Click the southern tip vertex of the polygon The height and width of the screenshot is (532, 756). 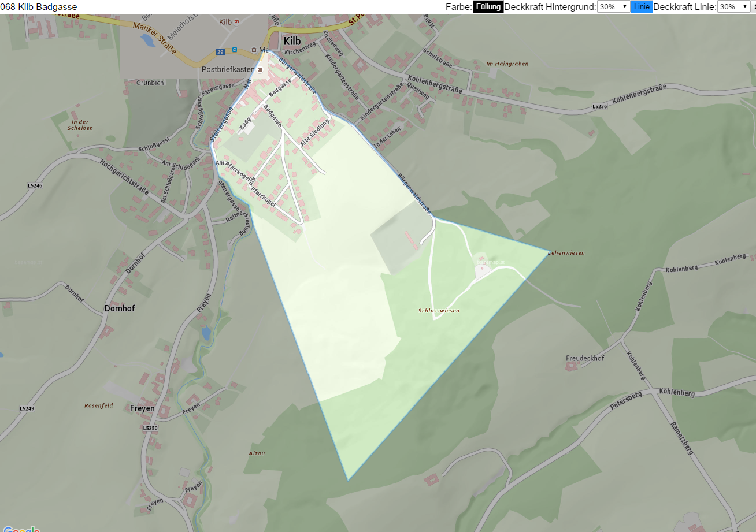point(348,479)
